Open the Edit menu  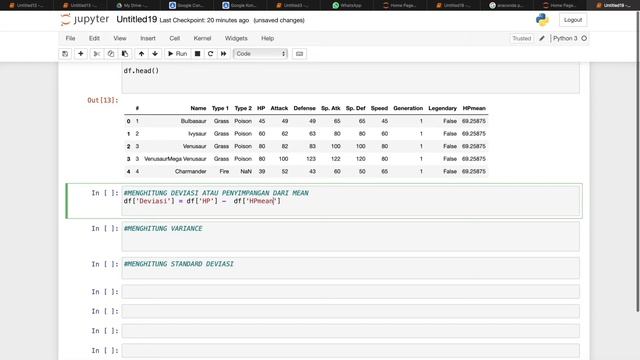94,38
